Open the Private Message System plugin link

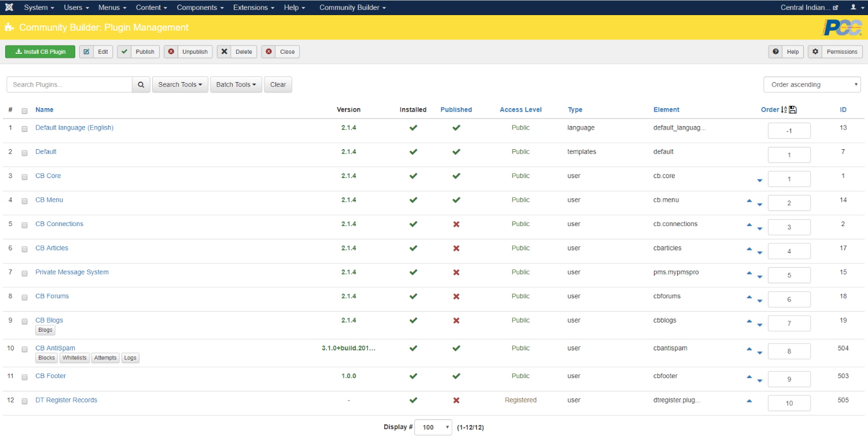72,272
